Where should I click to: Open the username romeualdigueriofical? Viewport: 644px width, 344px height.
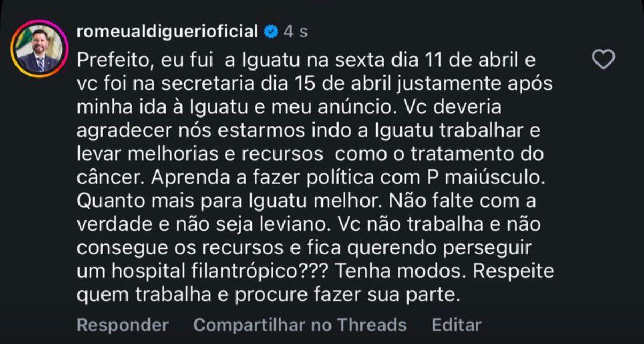click(x=167, y=32)
